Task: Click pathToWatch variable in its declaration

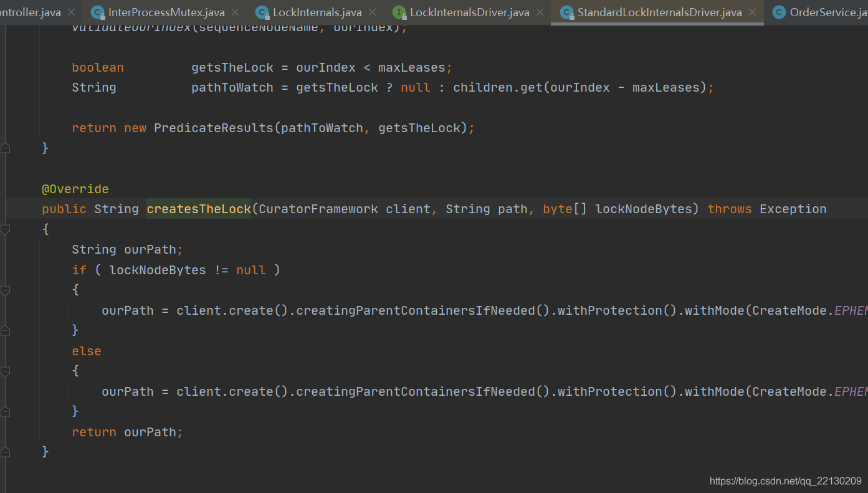Action: [232, 87]
